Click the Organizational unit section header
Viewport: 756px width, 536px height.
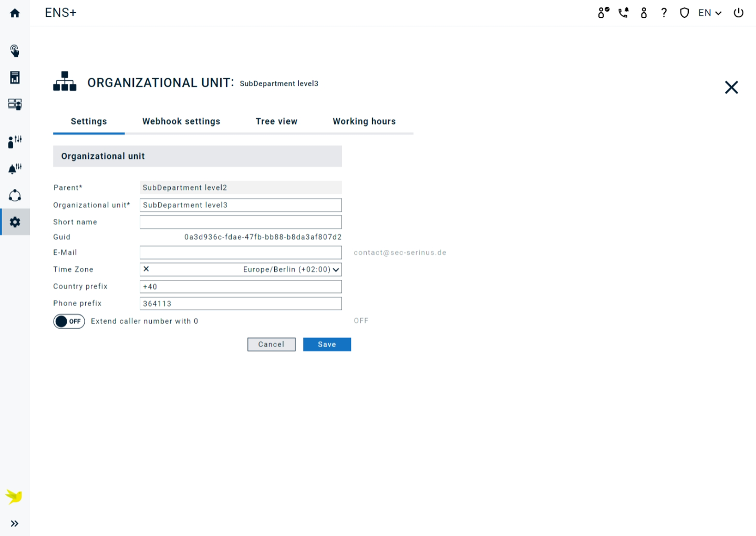[x=198, y=156]
